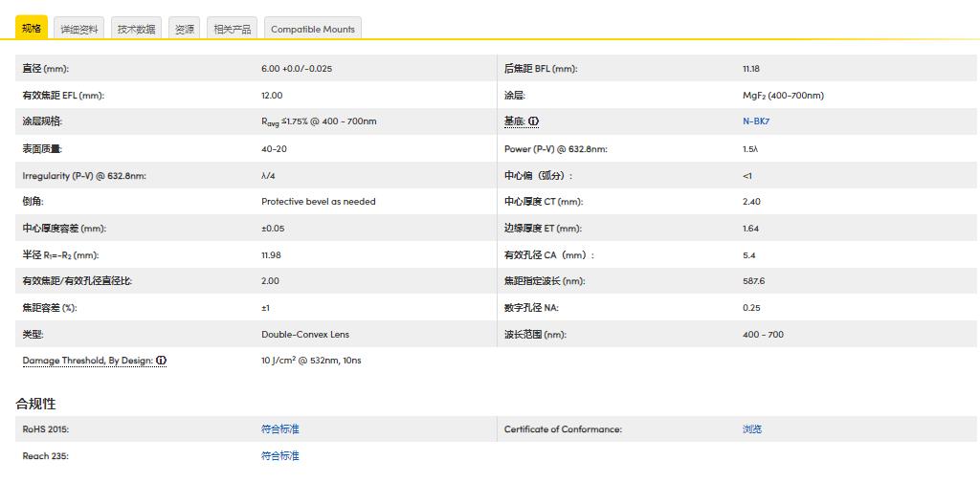This screenshot has width=980, height=483.
Task: Click the surface quality value 40-20
Action: coord(274,148)
